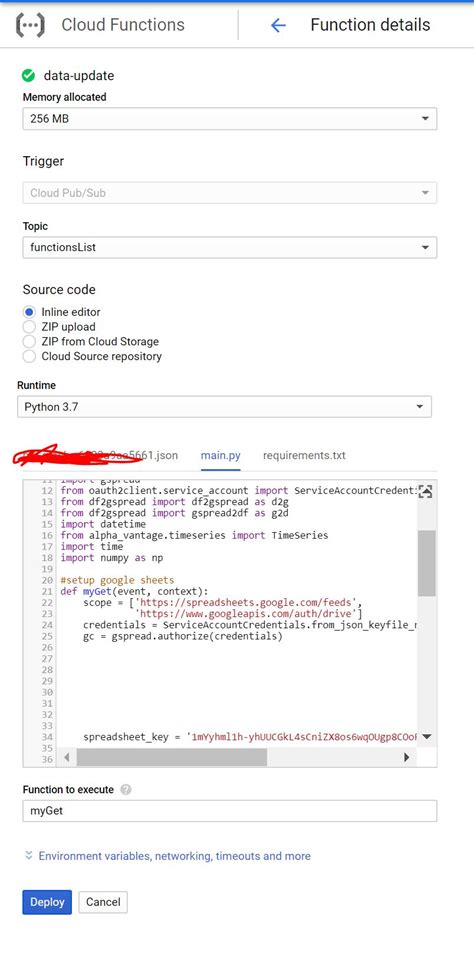Click the Function to execute myGet field

(x=230, y=811)
